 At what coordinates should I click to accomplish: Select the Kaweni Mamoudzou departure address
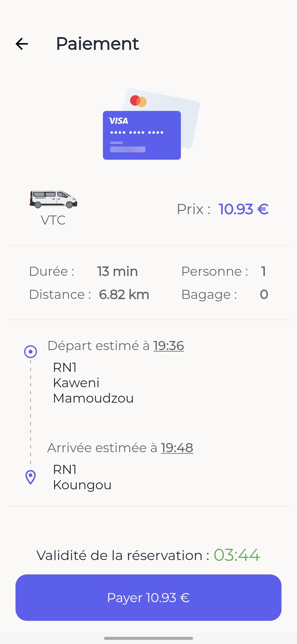93,383
